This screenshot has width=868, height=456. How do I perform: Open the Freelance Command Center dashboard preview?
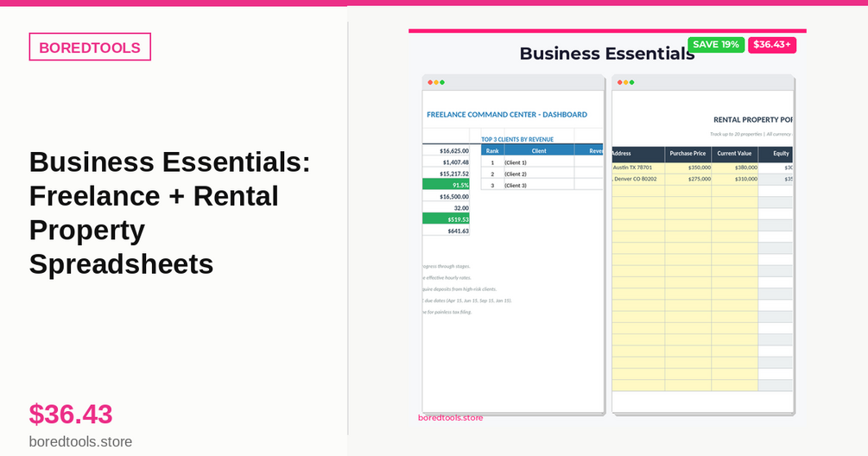pos(513,244)
